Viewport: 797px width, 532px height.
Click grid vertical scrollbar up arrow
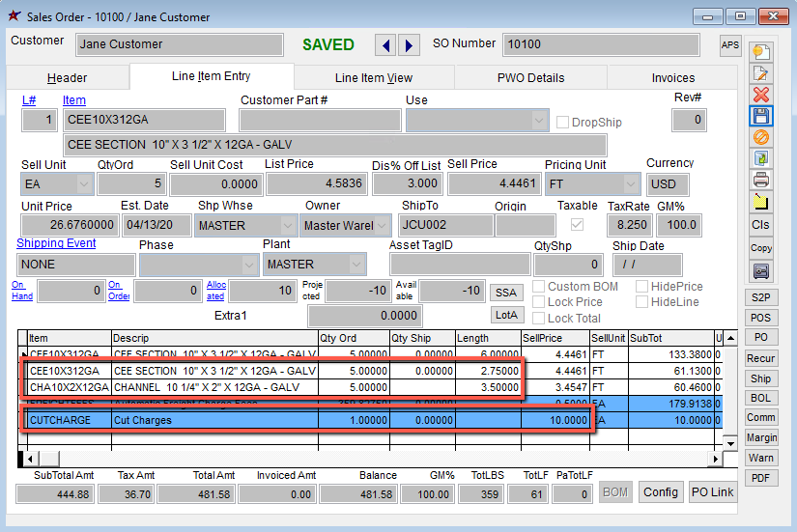tap(730, 338)
